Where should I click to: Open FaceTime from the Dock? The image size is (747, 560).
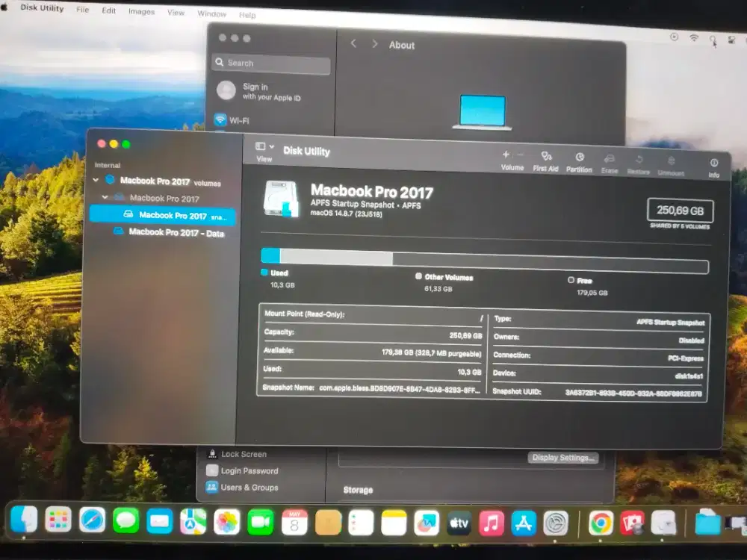tap(261, 523)
